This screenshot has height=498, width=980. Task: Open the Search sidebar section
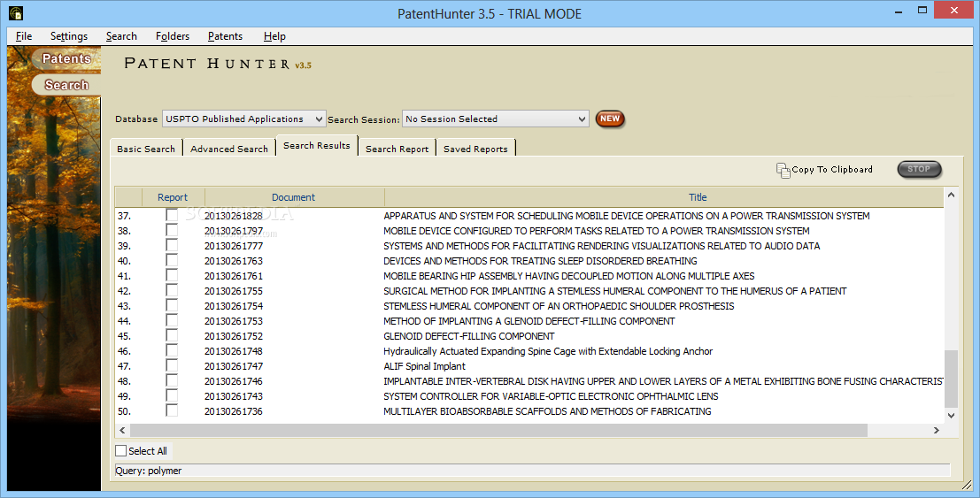tap(66, 85)
